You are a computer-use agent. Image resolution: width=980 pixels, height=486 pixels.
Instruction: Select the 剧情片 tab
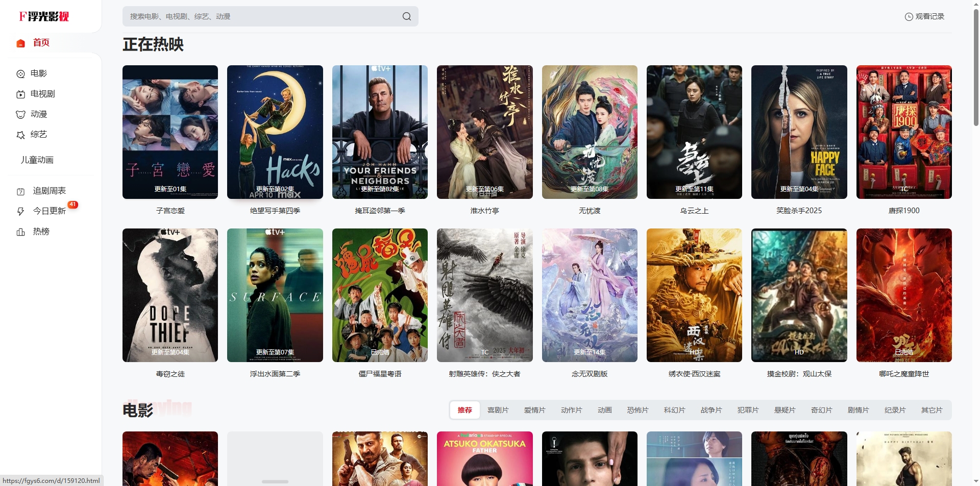pyautogui.click(x=859, y=410)
